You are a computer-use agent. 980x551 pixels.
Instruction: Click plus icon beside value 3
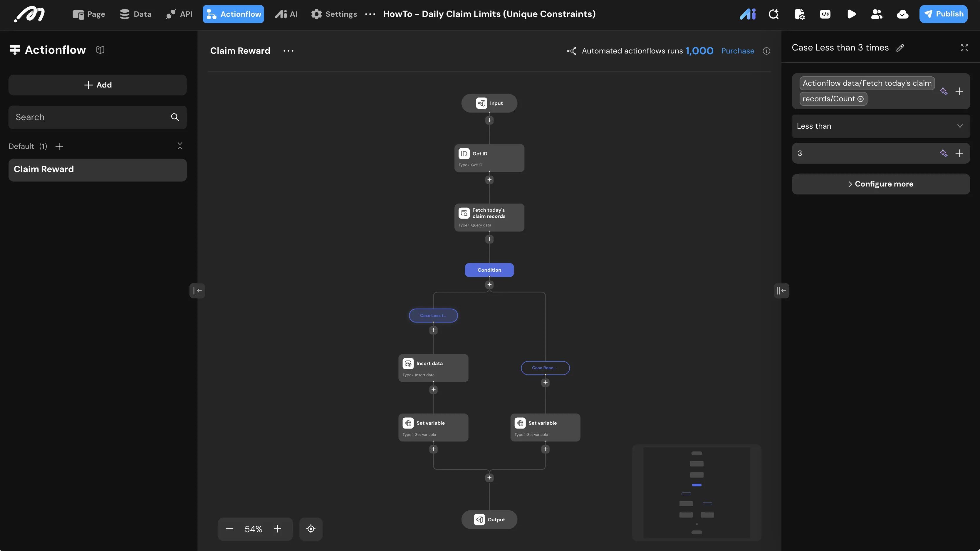click(x=959, y=153)
